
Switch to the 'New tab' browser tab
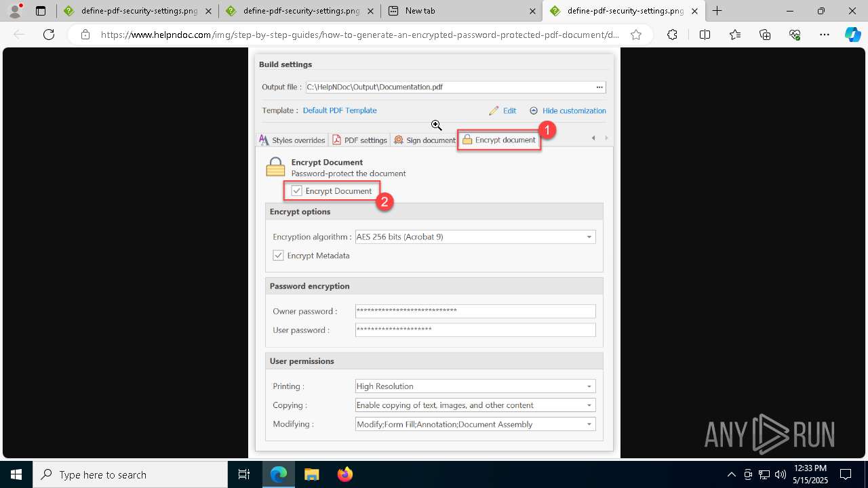click(x=461, y=11)
